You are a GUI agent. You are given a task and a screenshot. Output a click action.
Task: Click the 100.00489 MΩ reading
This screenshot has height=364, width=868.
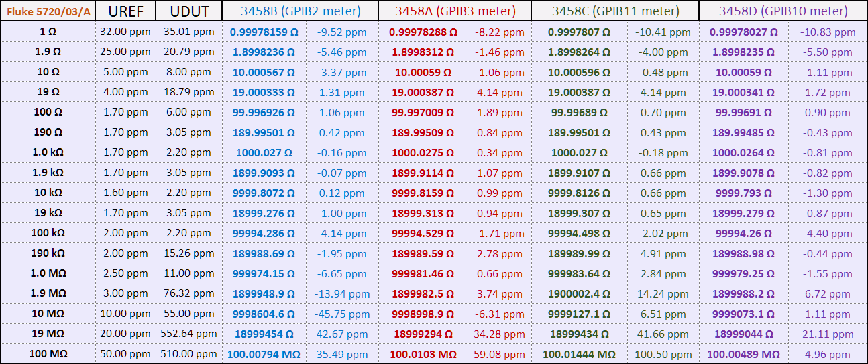click(743, 355)
